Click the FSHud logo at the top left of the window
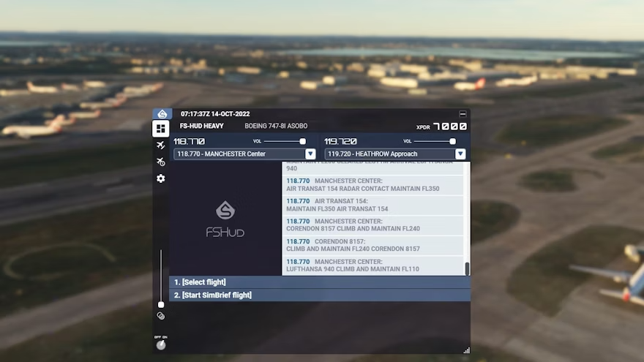Image resolution: width=644 pixels, height=362 pixels. [162, 113]
